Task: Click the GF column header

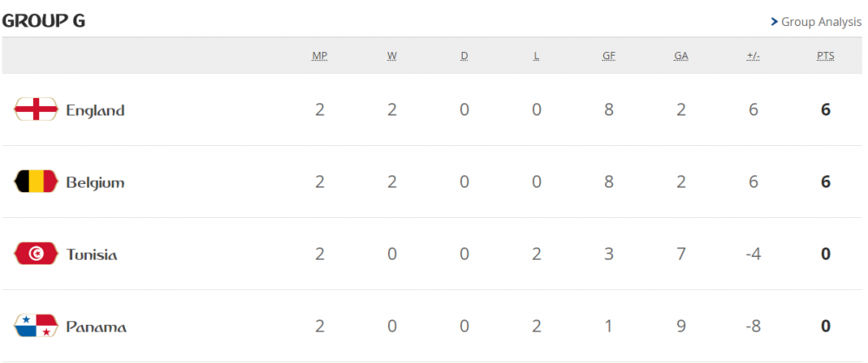Action: click(x=609, y=56)
